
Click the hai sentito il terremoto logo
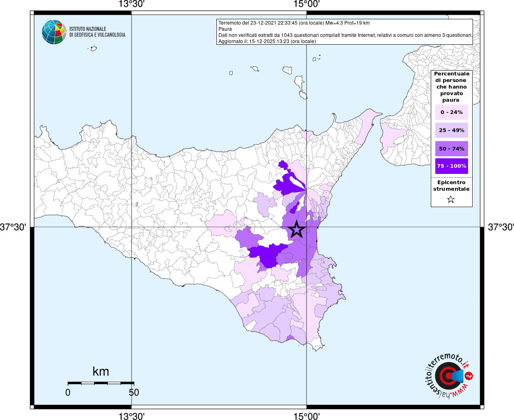[449, 376]
